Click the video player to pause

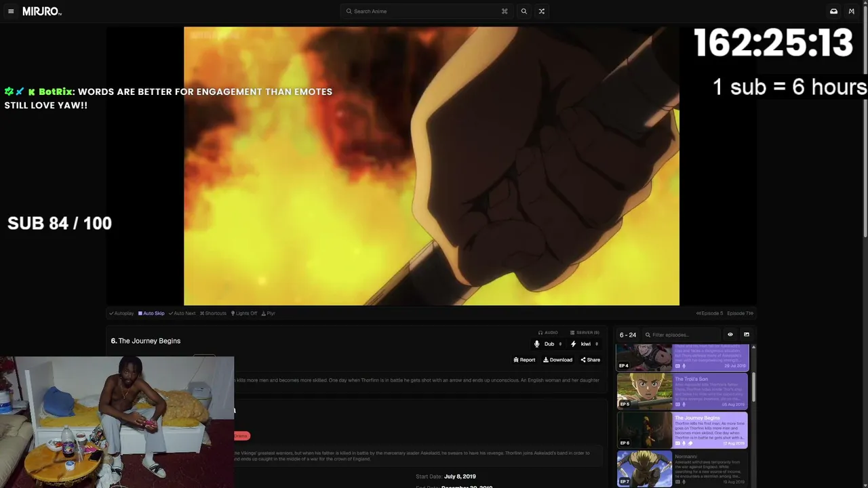[431, 166]
